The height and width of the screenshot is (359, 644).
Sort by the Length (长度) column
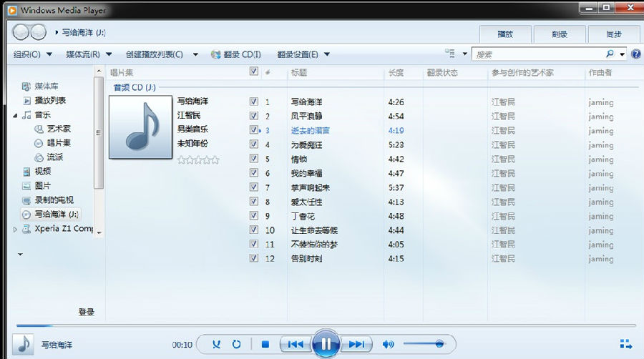(x=396, y=73)
